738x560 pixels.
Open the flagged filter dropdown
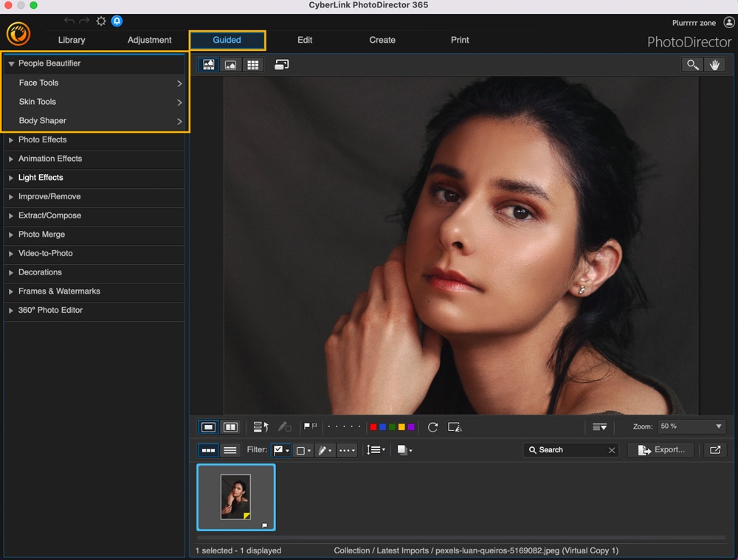[281, 450]
